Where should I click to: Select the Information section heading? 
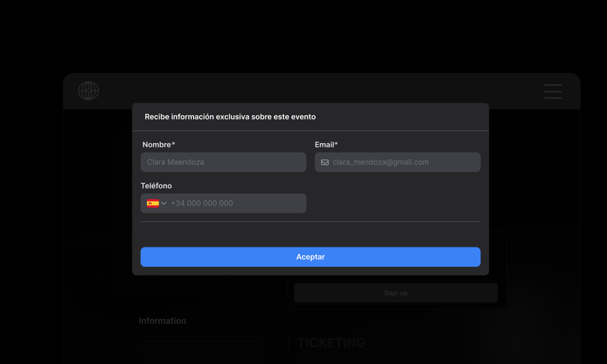click(163, 321)
